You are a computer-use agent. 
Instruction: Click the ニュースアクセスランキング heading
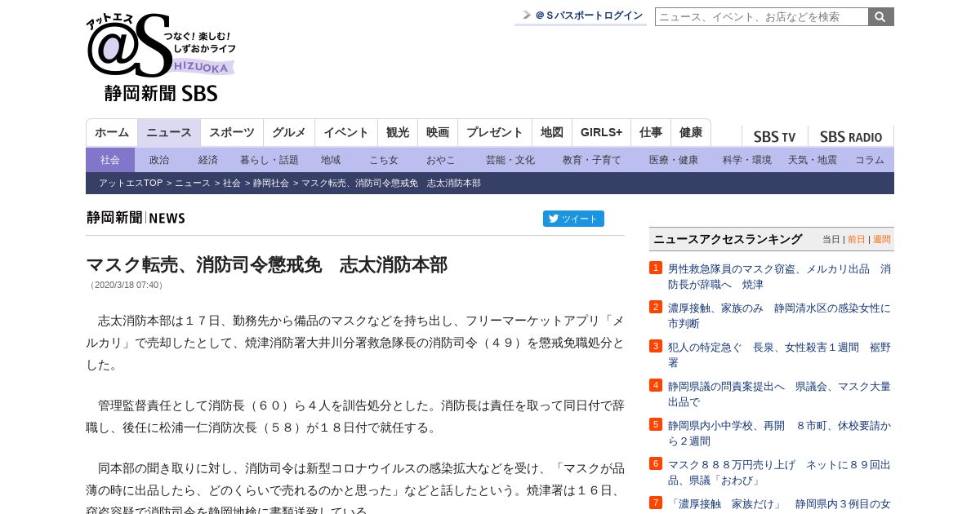(728, 239)
